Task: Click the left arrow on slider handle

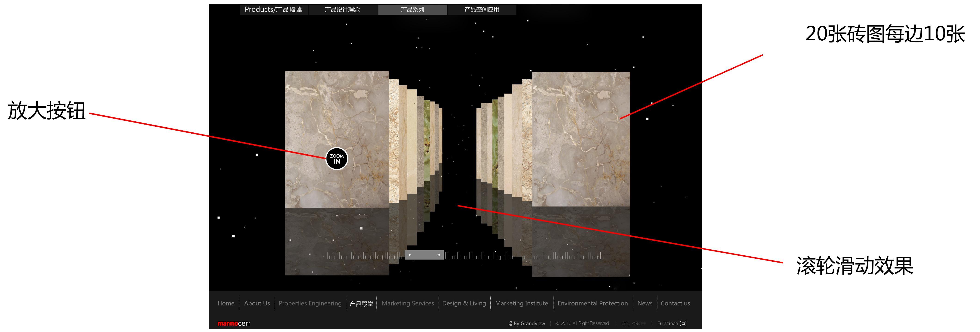Action: [x=409, y=255]
